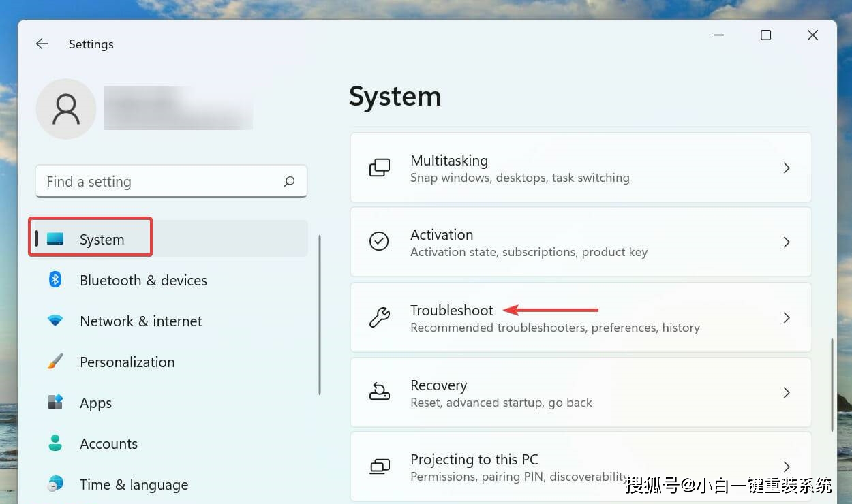Click 'Reset, advanced startup, go back' text
Screen dimensions: 852x504
[501, 403]
